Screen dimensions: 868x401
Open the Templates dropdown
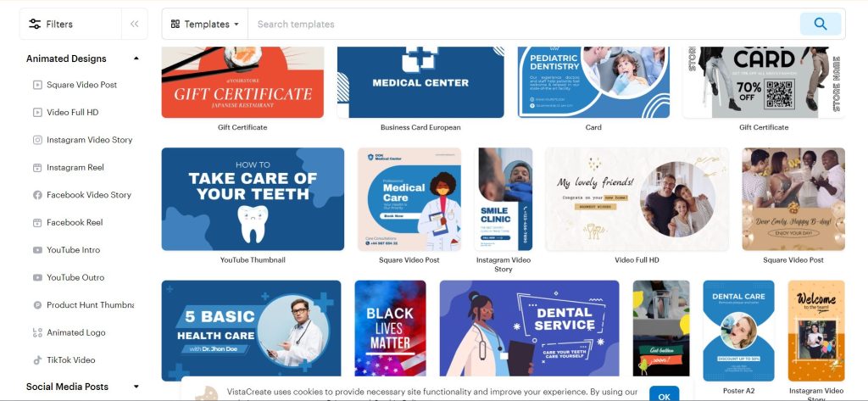pyautogui.click(x=205, y=24)
